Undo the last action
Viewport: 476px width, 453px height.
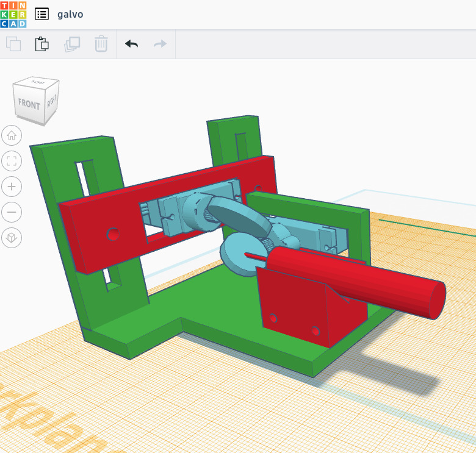click(131, 44)
